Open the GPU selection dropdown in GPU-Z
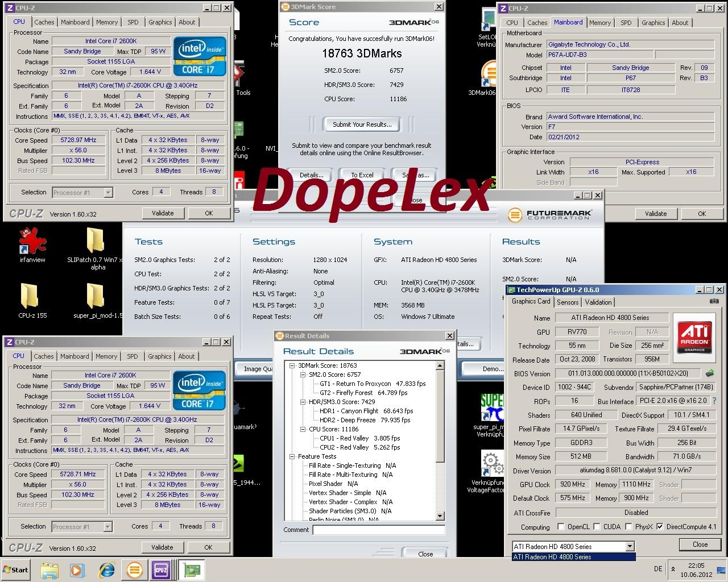Image resolution: width=728 pixels, height=582 pixels. [630, 546]
